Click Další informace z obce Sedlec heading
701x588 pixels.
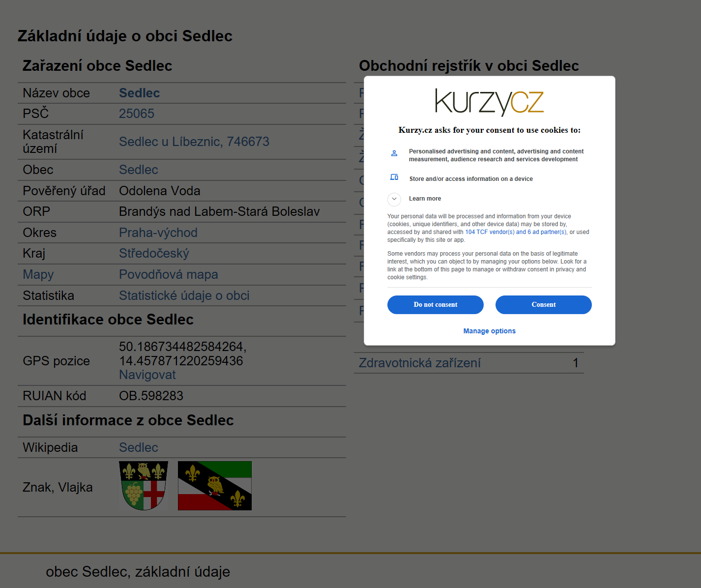pyautogui.click(x=128, y=420)
